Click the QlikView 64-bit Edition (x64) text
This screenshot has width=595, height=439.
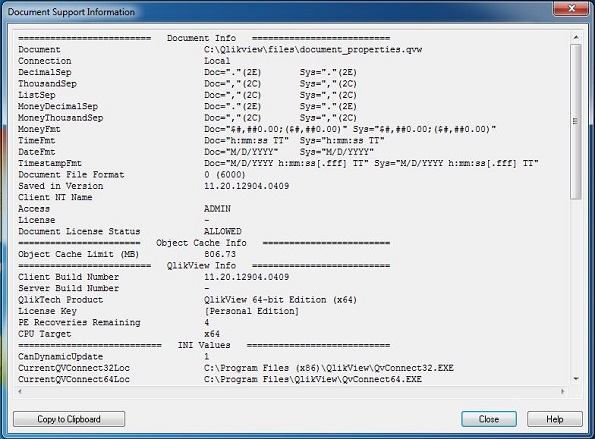coord(280,300)
